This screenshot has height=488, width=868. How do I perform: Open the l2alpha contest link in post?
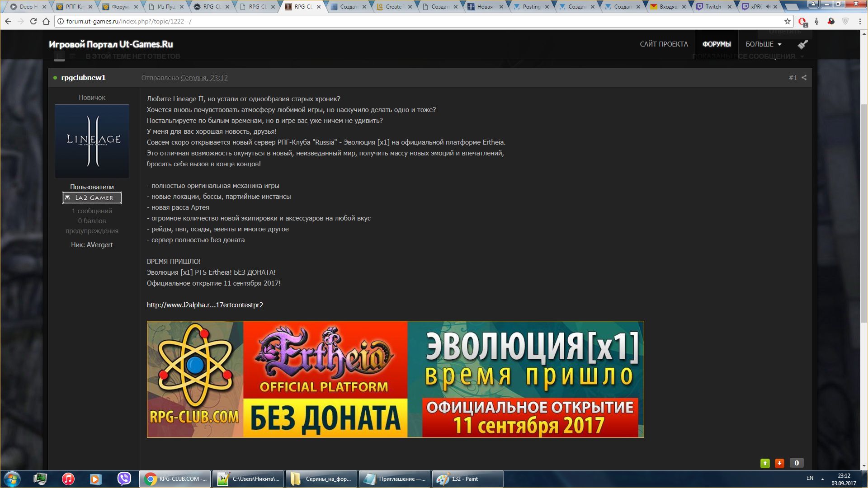[x=205, y=305]
